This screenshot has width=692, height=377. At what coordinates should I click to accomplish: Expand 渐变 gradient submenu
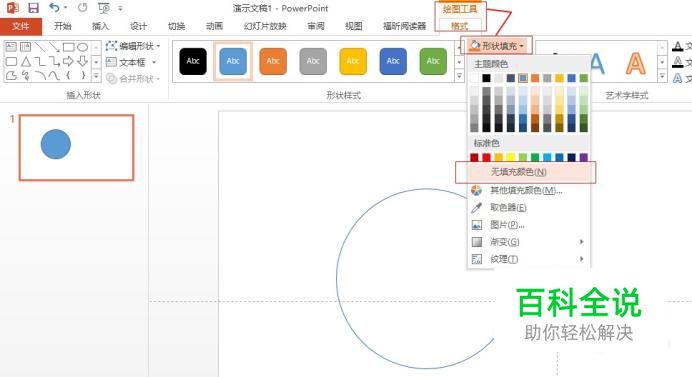(x=528, y=242)
